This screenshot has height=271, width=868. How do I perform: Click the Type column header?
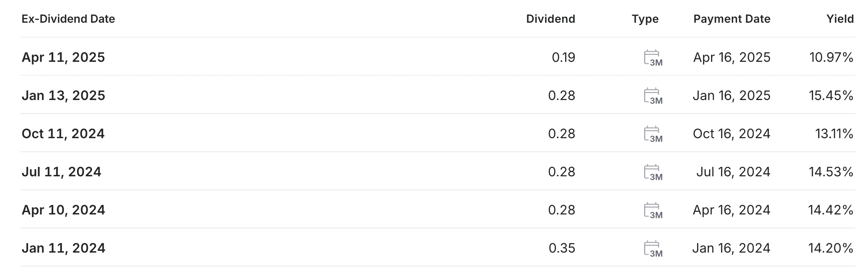pyautogui.click(x=645, y=19)
